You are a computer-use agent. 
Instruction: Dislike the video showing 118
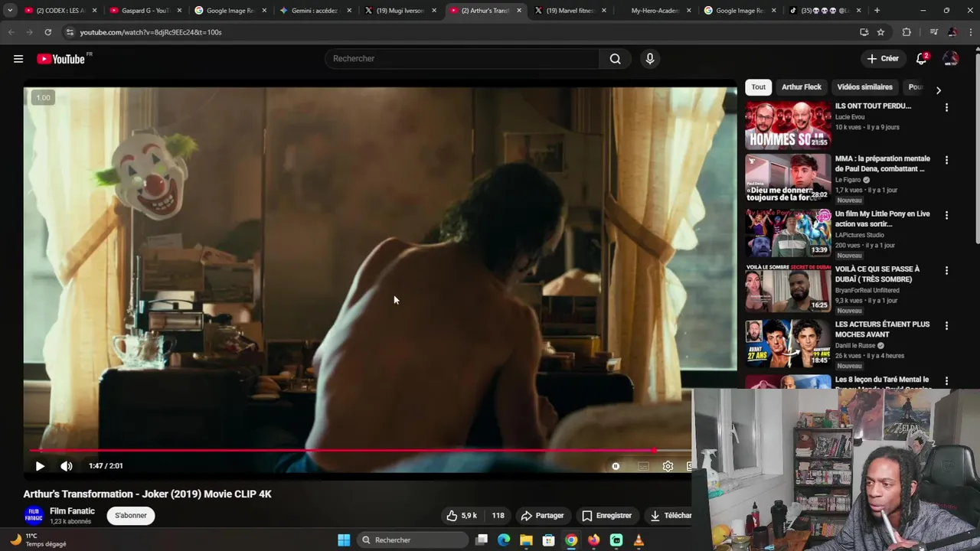pyautogui.click(x=498, y=516)
